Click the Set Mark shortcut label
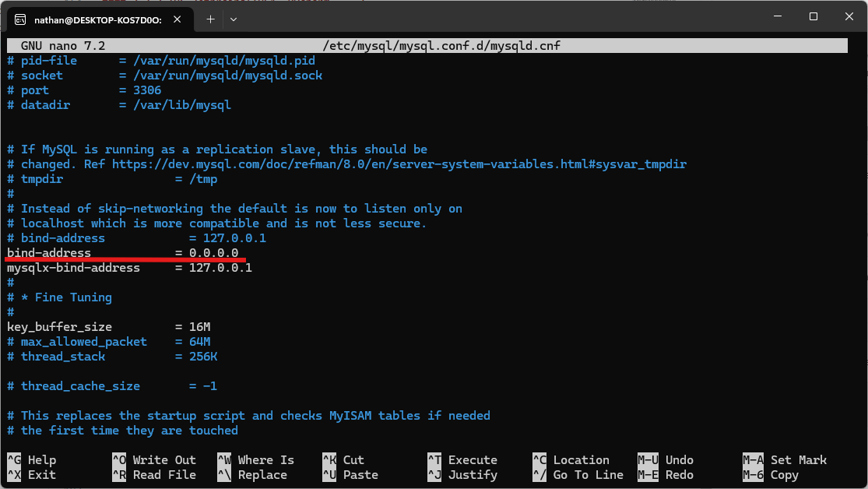 tap(798, 460)
